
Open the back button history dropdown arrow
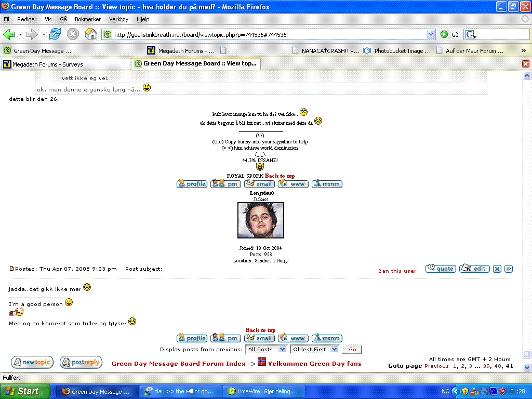point(20,34)
